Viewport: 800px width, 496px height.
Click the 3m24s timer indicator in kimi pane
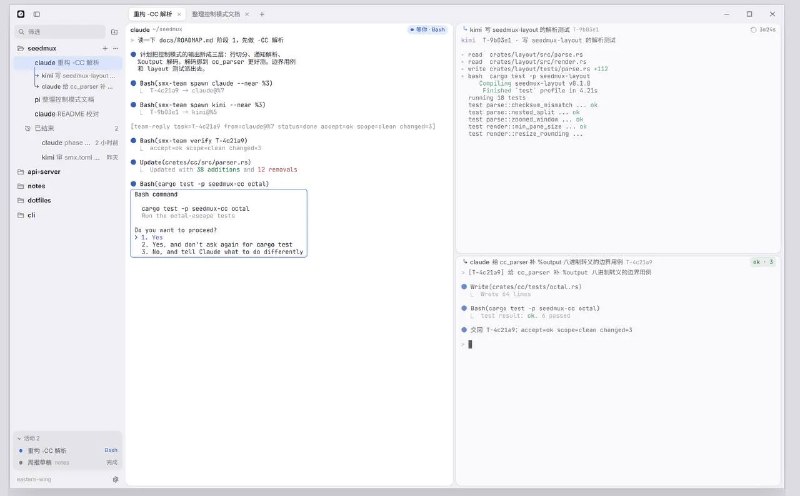[x=763, y=30]
